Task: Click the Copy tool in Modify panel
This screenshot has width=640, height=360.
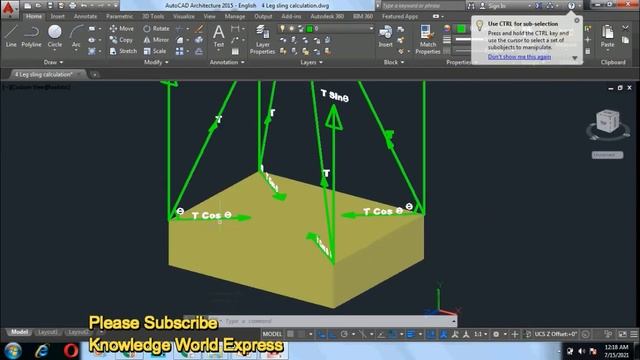Action: (121, 40)
